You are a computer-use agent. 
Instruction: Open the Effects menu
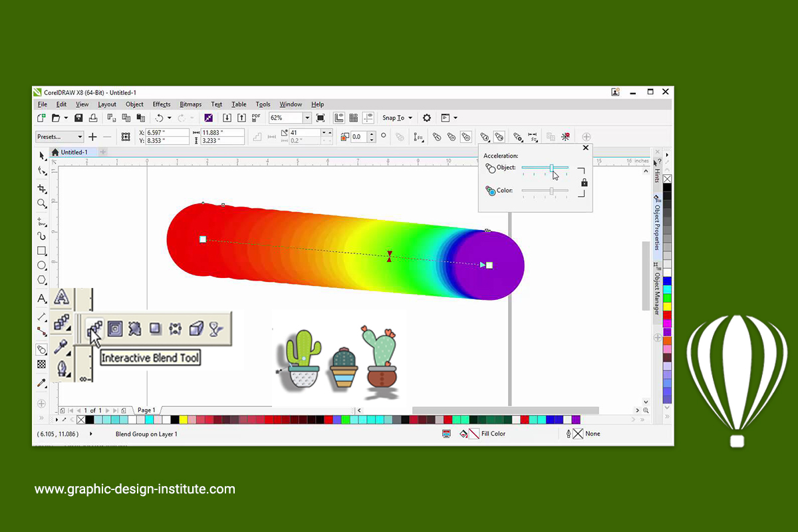(162, 104)
